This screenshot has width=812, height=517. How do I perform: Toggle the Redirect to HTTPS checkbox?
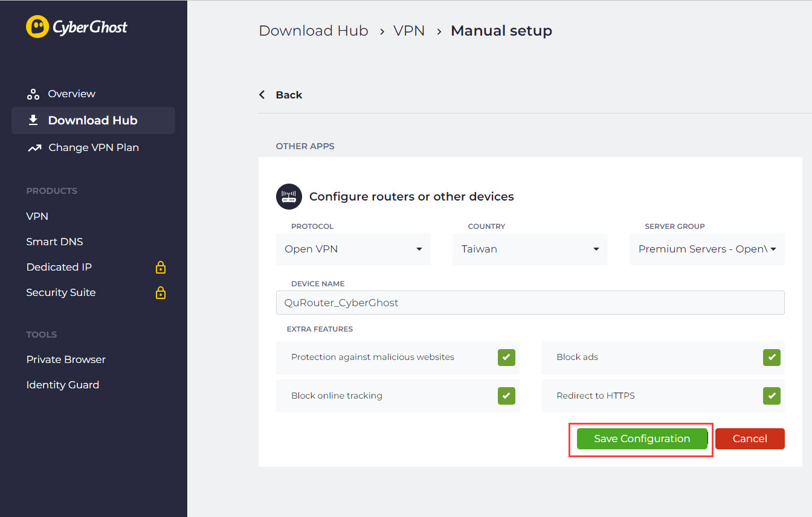772,396
